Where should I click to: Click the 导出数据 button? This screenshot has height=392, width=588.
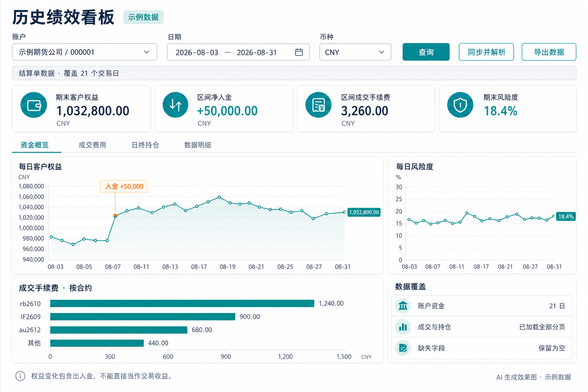click(549, 52)
